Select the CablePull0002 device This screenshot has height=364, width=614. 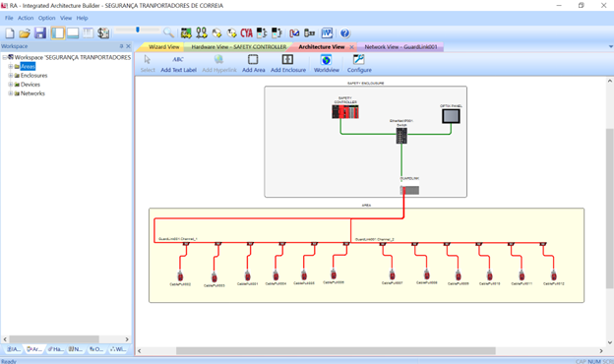[180, 276]
